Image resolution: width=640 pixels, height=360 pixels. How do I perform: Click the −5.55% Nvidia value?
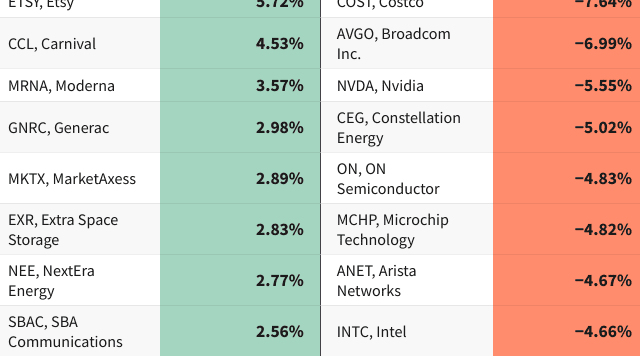click(x=603, y=86)
